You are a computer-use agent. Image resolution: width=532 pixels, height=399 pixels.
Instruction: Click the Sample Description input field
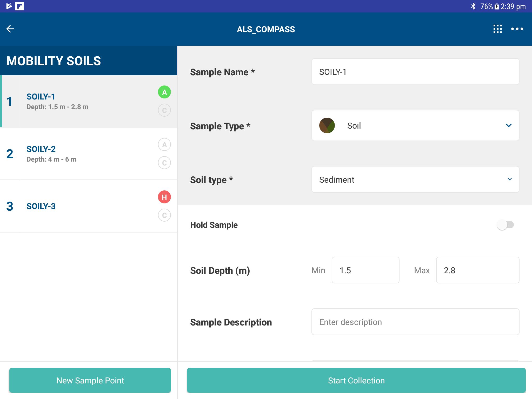(x=415, y=322)
